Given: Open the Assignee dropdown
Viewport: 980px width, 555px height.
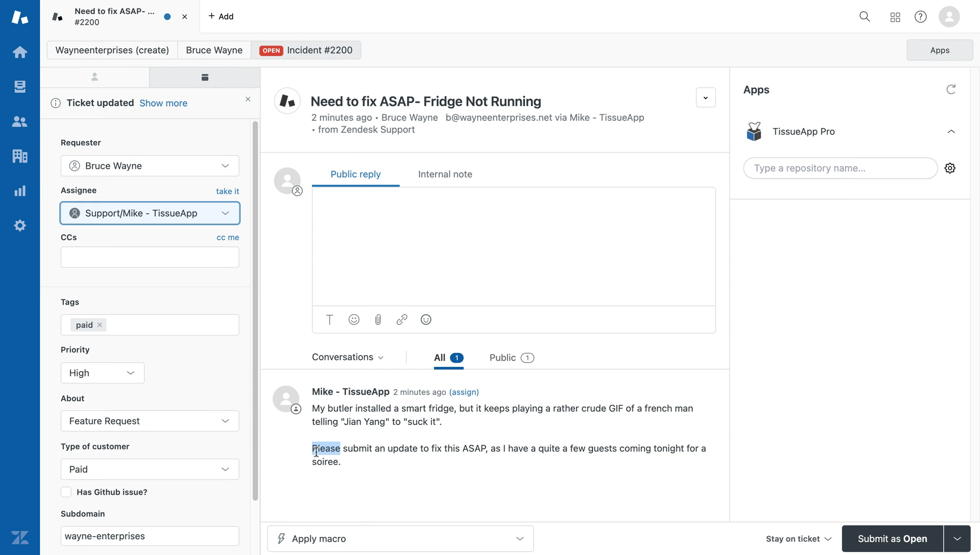Looking at the screenshot, I should 150,213.
